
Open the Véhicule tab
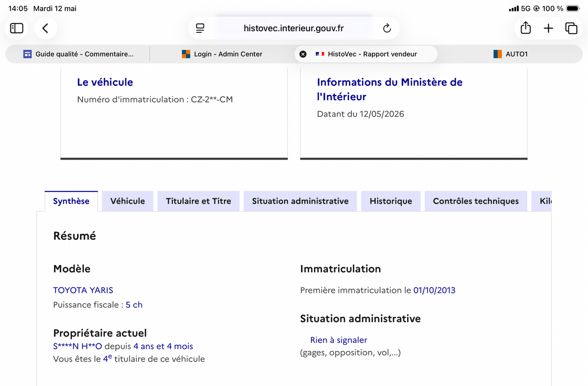[x=127, y=201]
